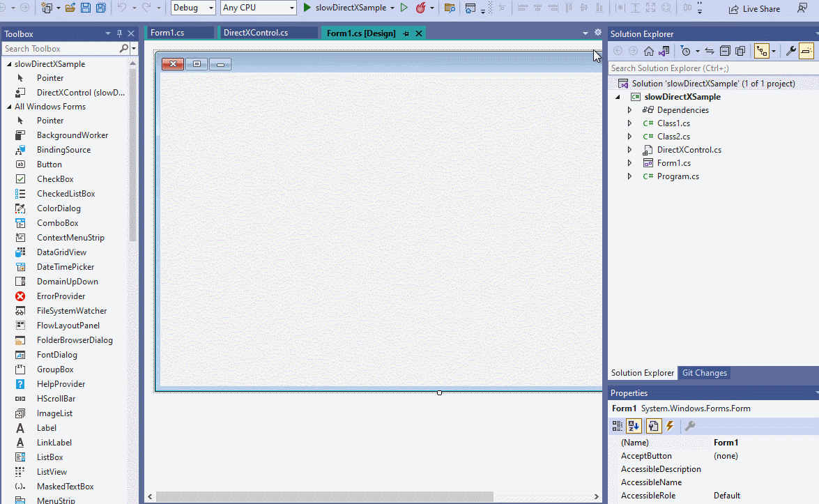Toggle Preview Selected Items in Solution Explorer

coord(806,50)
